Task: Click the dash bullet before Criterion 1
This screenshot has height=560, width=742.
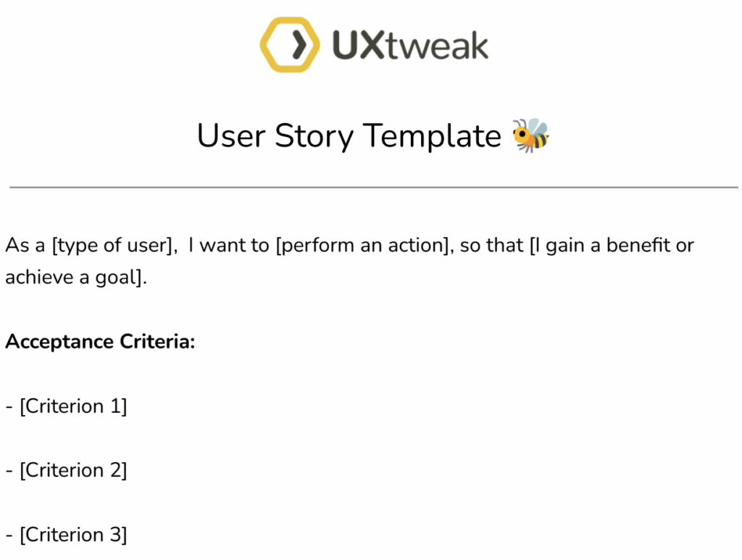Action: 9,407
